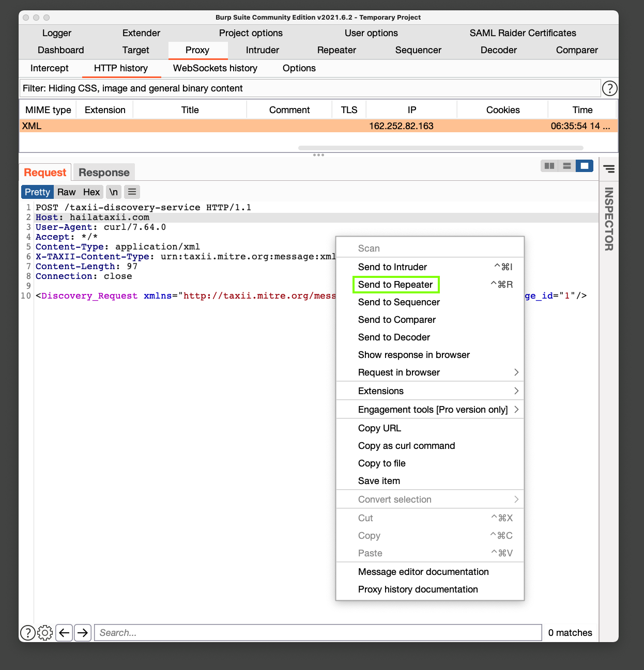Open the Response tab
This screenshot has width=644, height=670.
coord(104,173)
